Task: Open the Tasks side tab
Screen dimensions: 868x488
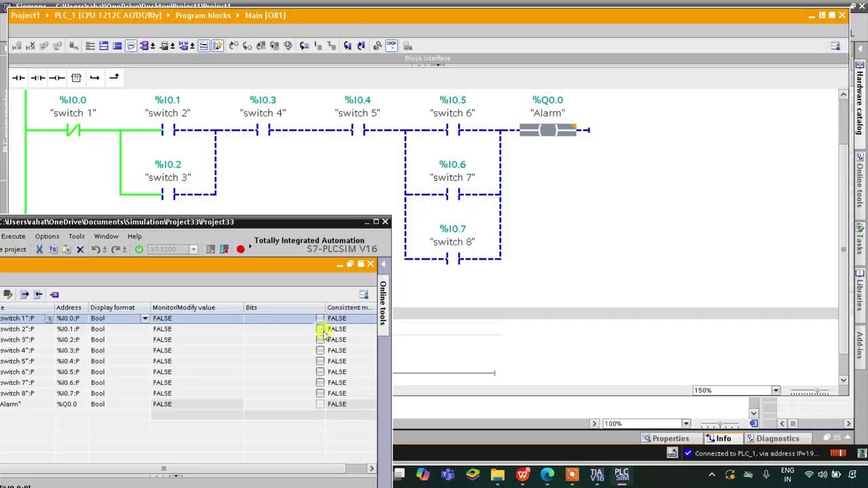Action: (x=859, y=241)
